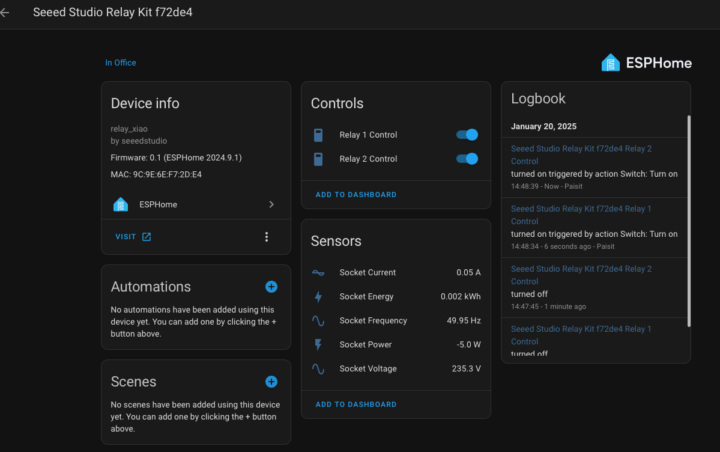The height and width of the screenshot is (452, 720).
Task: Click the VISIT device link
Action: tap(125, 237)
